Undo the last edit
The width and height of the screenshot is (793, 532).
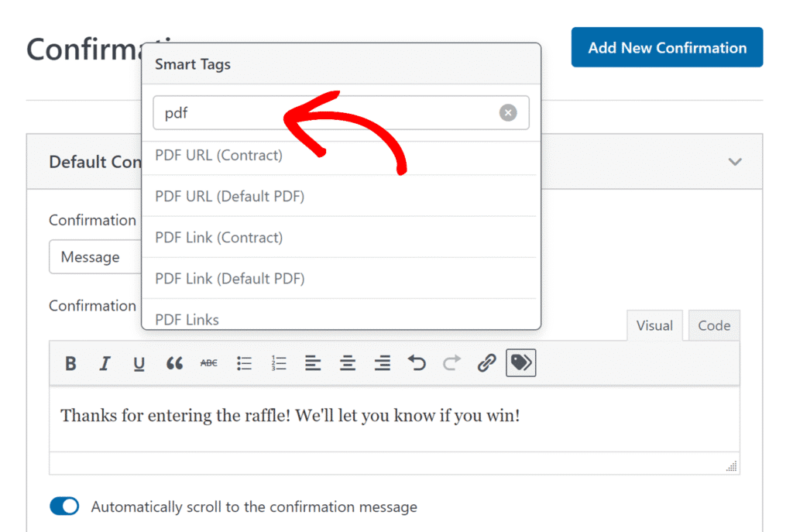pos(417,363)
